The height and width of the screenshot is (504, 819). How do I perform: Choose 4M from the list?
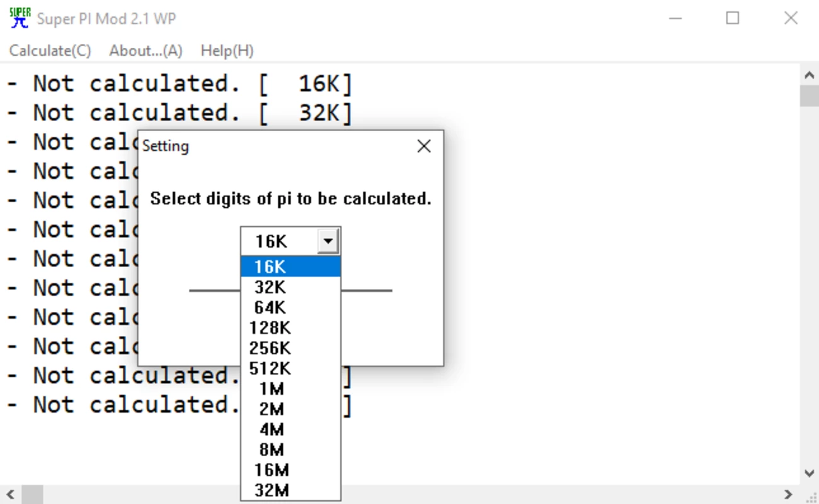(291, 429)
